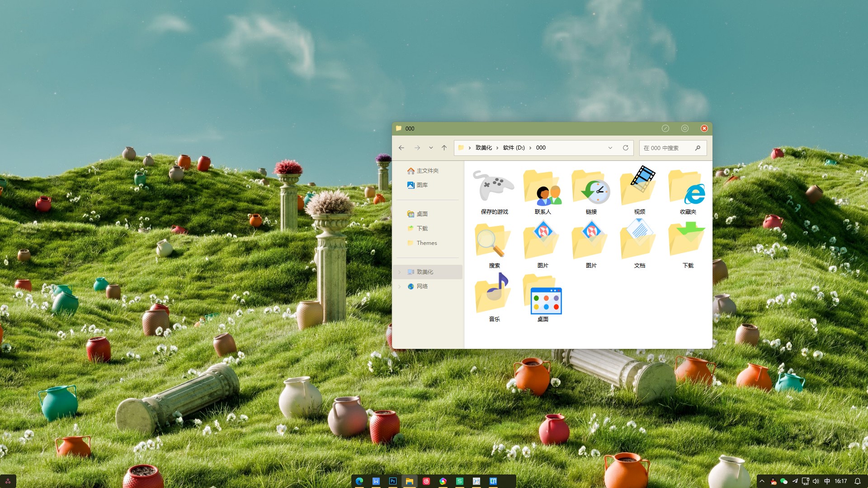
Task: Open the 文档 documents folder
Action: [x=639, y=242]
